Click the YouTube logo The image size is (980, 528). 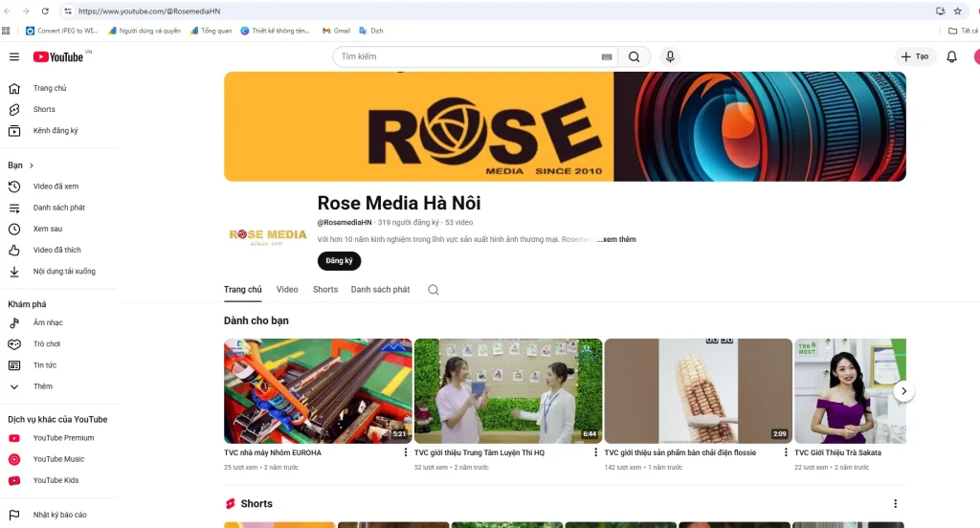tap(58, 56)
